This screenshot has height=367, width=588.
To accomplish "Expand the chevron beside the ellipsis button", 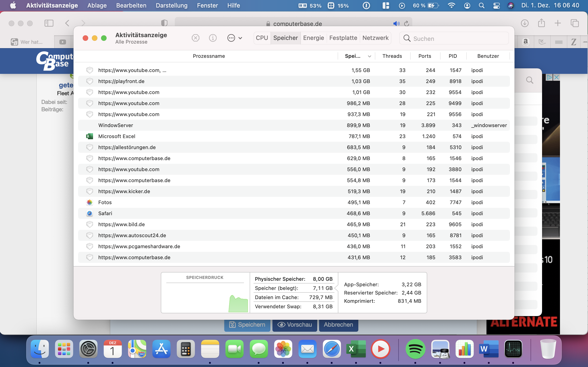I will click(240, 38).
